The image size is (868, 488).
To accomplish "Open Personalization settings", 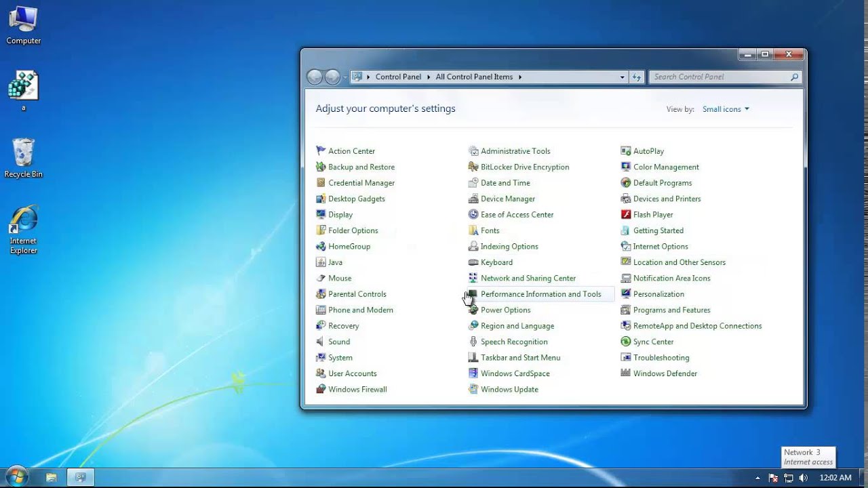I will (658, 293).
